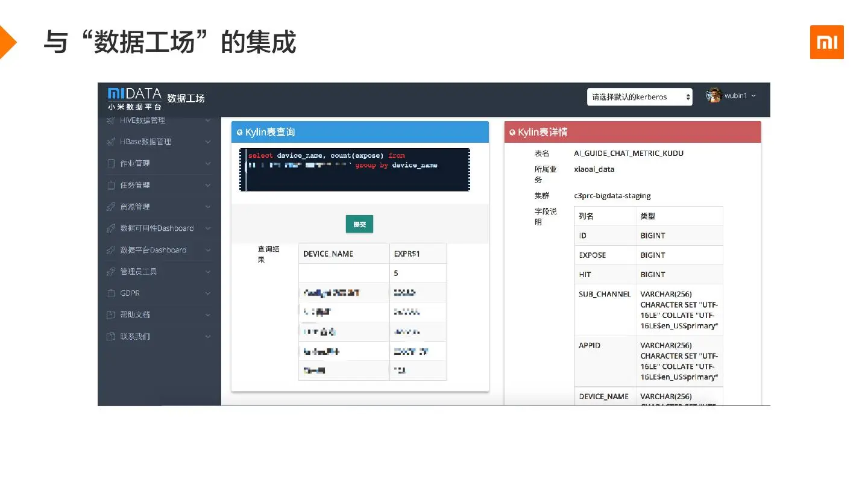868x488 pixels.
Task: Click the icon in Kylin表详情 panel header
Action: point(513,132)
